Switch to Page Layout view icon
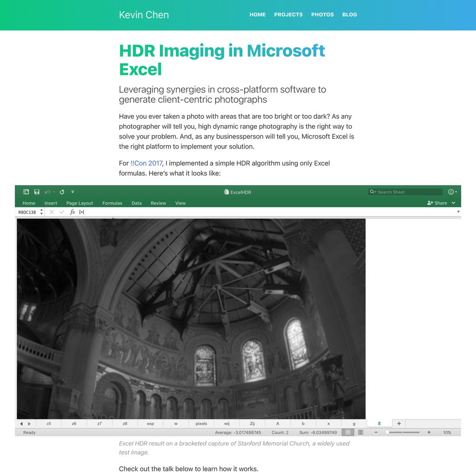476x476 pixels. pyautogui.click(x=361, y=432)
